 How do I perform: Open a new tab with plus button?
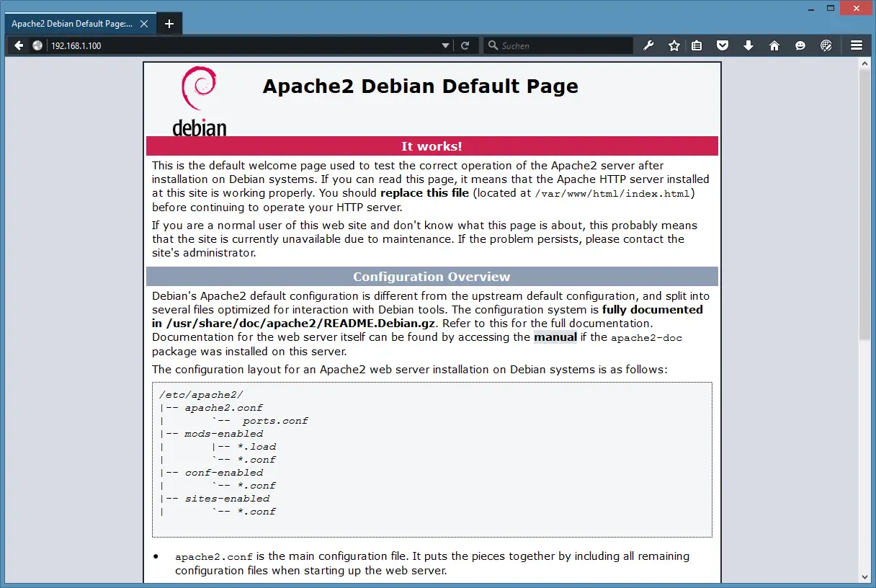(169, 24)
